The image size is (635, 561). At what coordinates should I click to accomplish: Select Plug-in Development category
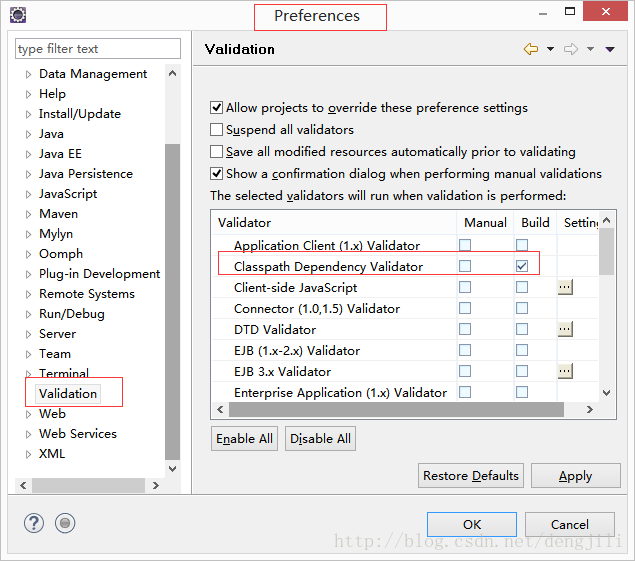coord(99,274)
